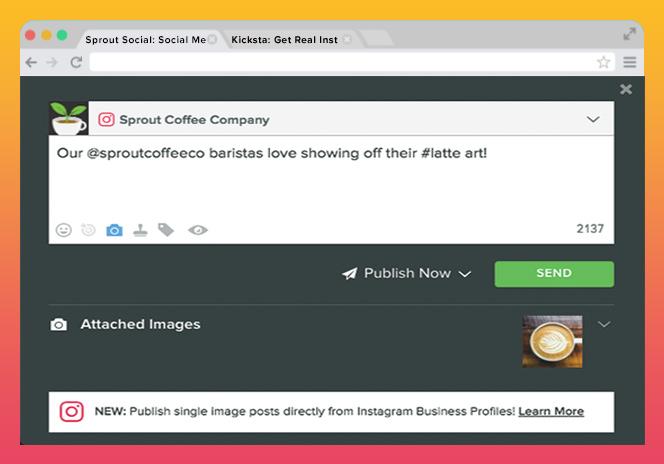Open the emoji picker smiley icon
The image size is (664, 464).
64,230
